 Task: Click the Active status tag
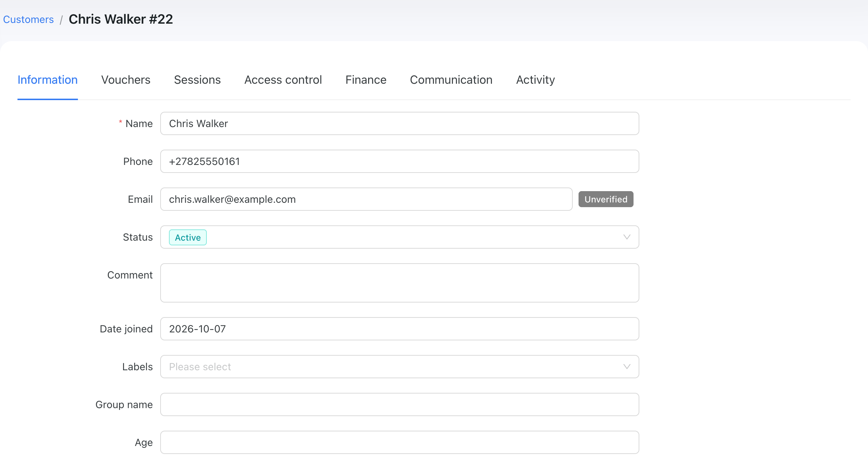(x=188, y=237)
